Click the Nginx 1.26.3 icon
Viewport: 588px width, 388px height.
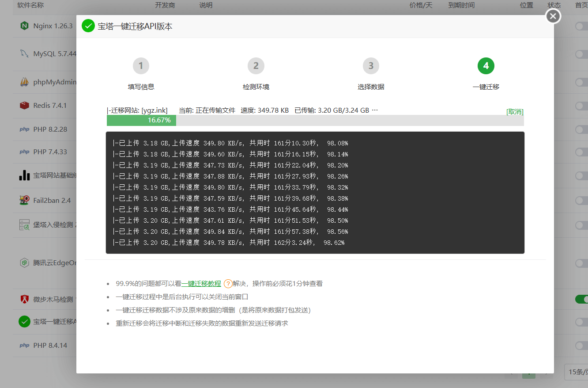click(24, 26)
